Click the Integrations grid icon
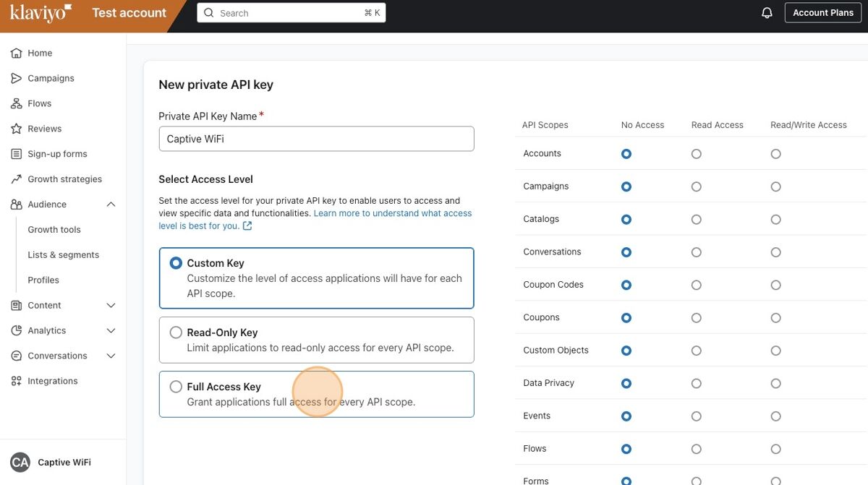This screenshot has width=868, height=485. point(17,381)
